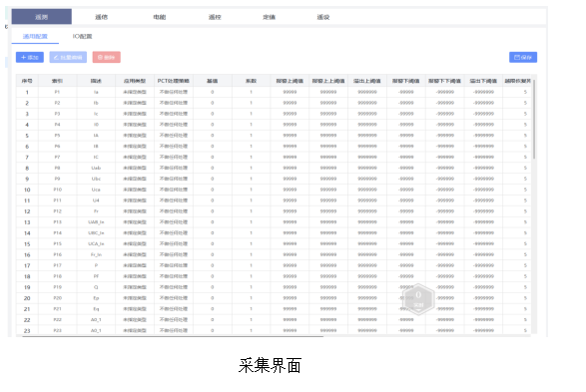Select the description cell PF
The width and height of the screenshot is (586, 392).
click(x=96, y=276)
